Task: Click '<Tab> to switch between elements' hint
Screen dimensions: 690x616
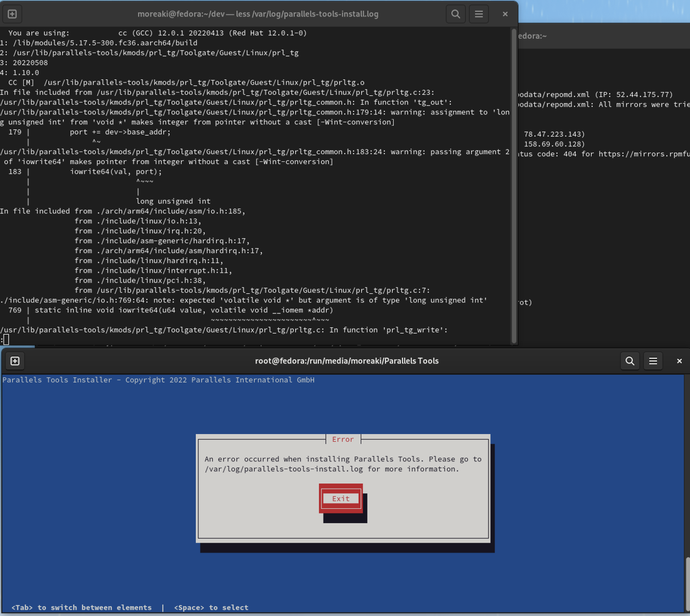Action: coord(81,608)
